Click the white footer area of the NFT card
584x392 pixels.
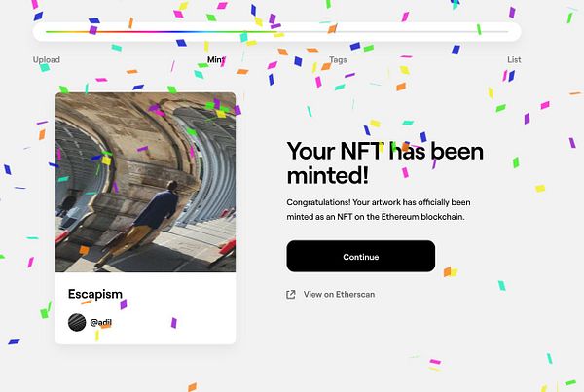(146, 308)
